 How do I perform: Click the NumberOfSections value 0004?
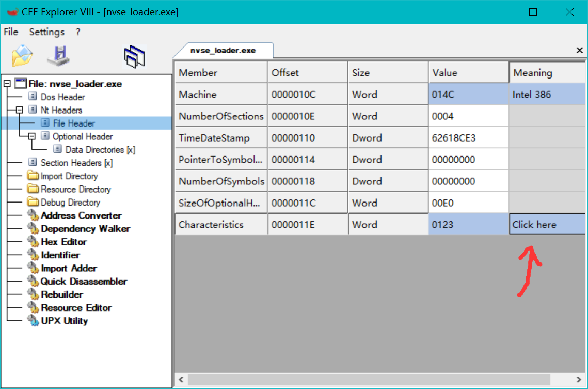468,116
